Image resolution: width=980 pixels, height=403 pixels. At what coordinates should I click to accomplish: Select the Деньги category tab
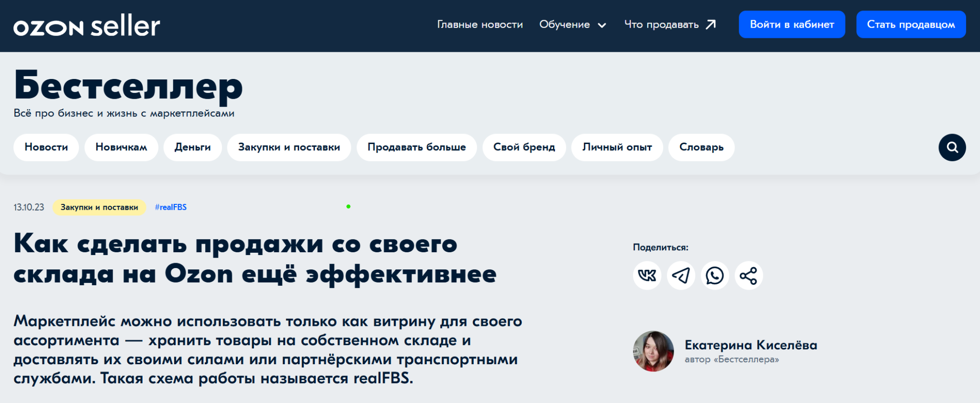192,147
